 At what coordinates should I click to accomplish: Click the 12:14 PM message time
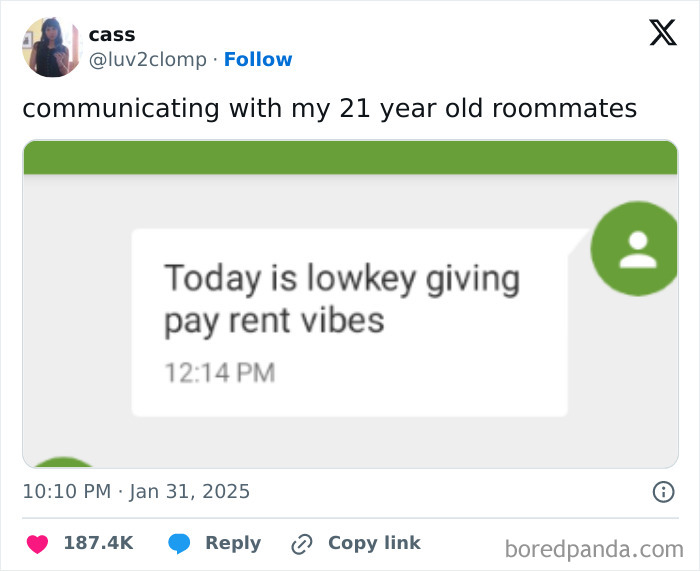coord(219,373)
